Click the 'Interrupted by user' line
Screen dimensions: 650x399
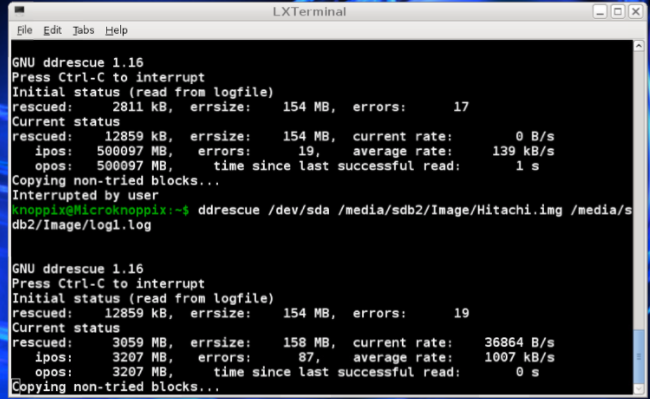tap(85, 195)
